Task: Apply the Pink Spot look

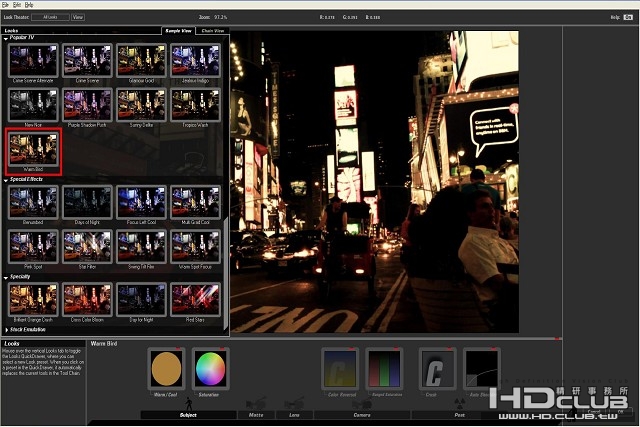Action: [x=33, y=247]
